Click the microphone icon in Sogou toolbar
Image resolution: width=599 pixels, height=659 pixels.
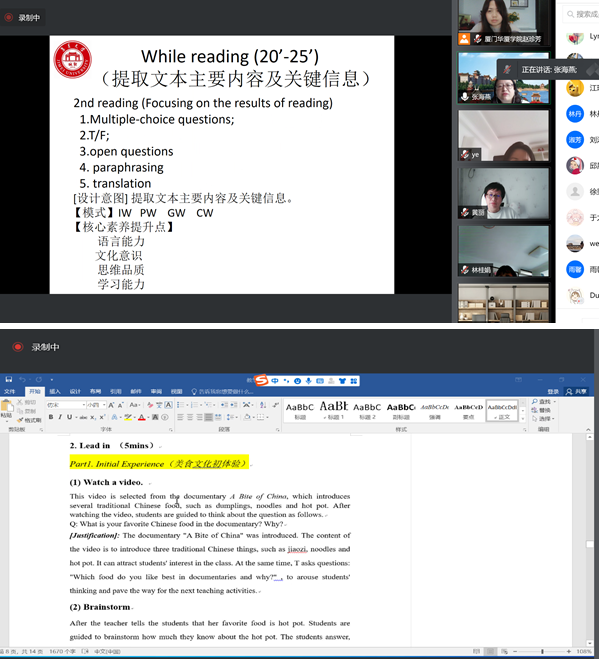coord(309,381)
